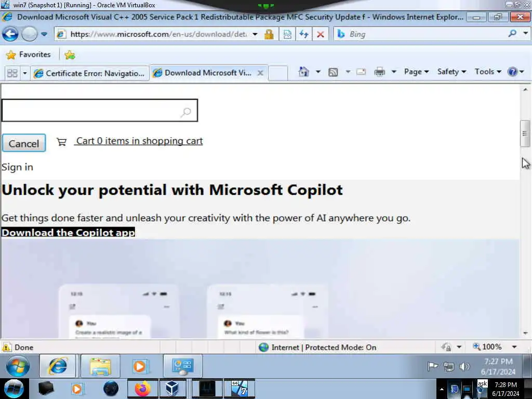Click the RSS feeds icon
Viewport: 532px width, 399px height.
333,72
